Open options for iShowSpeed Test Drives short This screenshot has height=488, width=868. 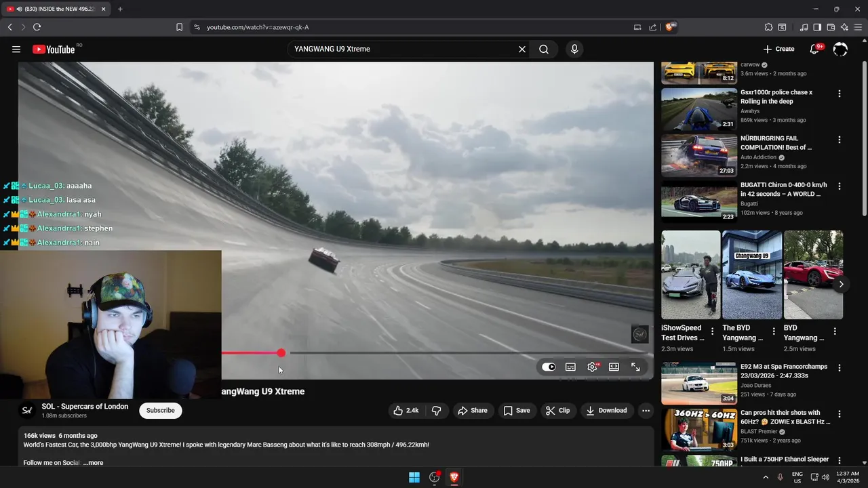click(x=712, y=331)
